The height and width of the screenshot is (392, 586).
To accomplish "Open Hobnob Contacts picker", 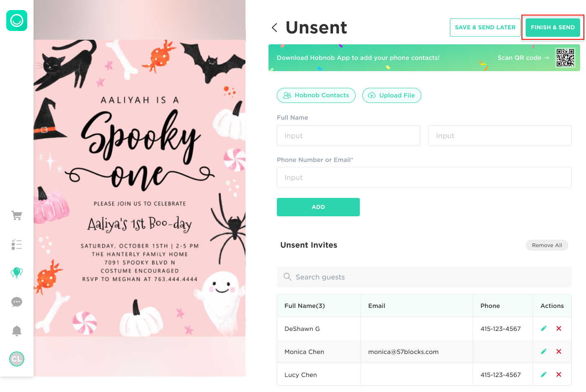I will point(316,95).
